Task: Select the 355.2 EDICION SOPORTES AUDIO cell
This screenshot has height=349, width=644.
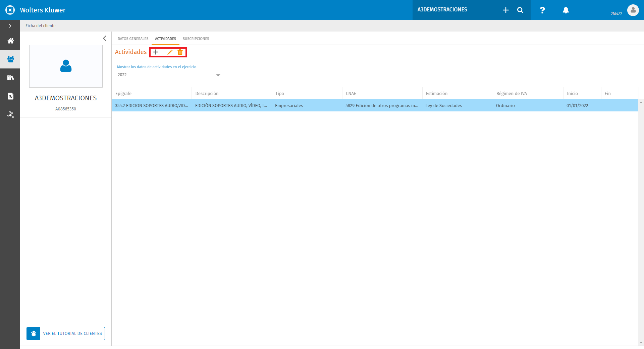Action: [152, 105]
